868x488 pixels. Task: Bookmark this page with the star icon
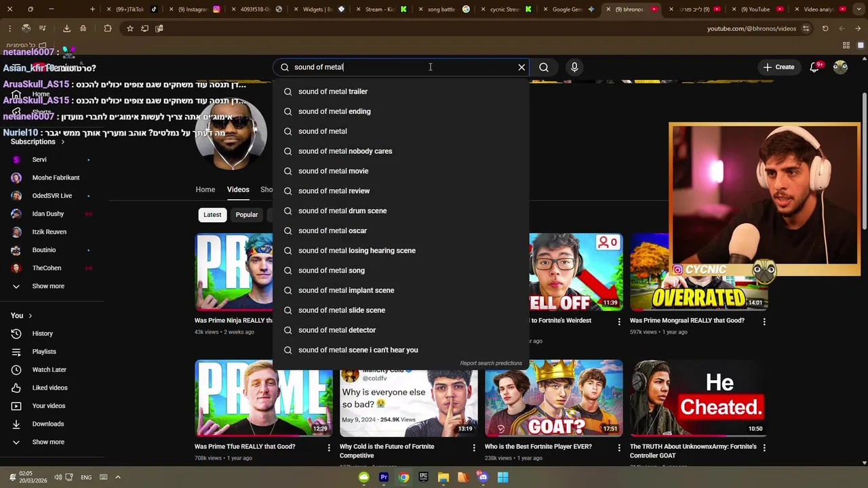(x=130, y=28)
